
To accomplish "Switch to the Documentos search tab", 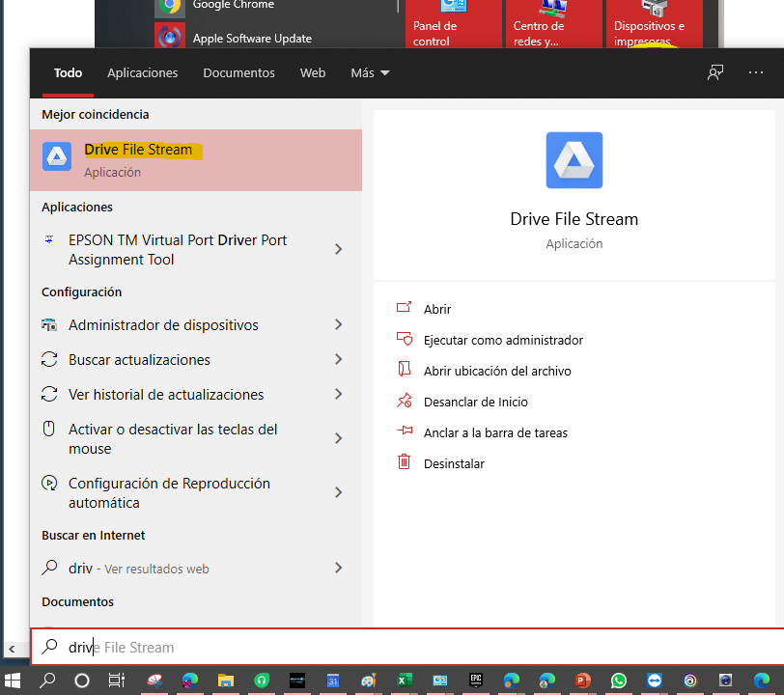I will 239,73.
